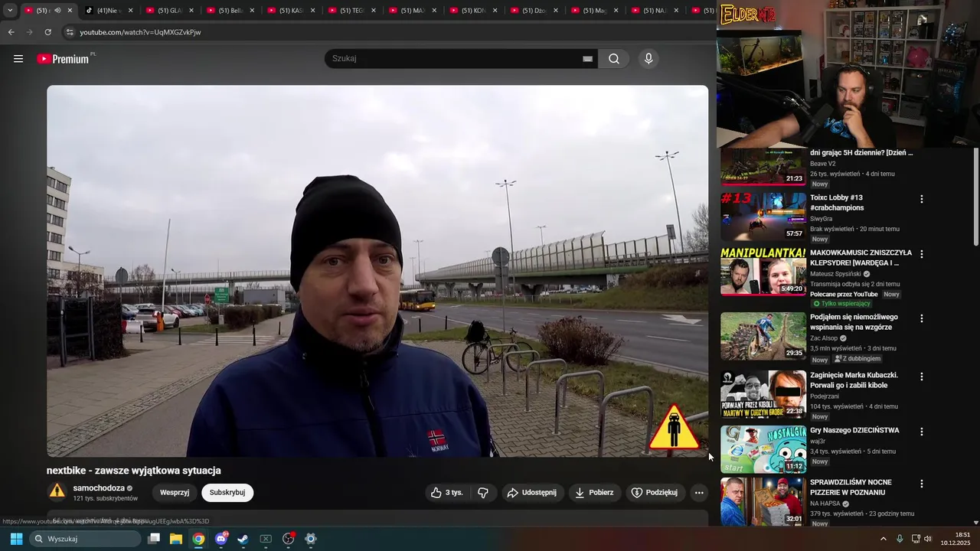The height and width of the screenshot is (551, 980).
Task: Switch to the (51) KAS tab
Action: click(x=291, y=11)
